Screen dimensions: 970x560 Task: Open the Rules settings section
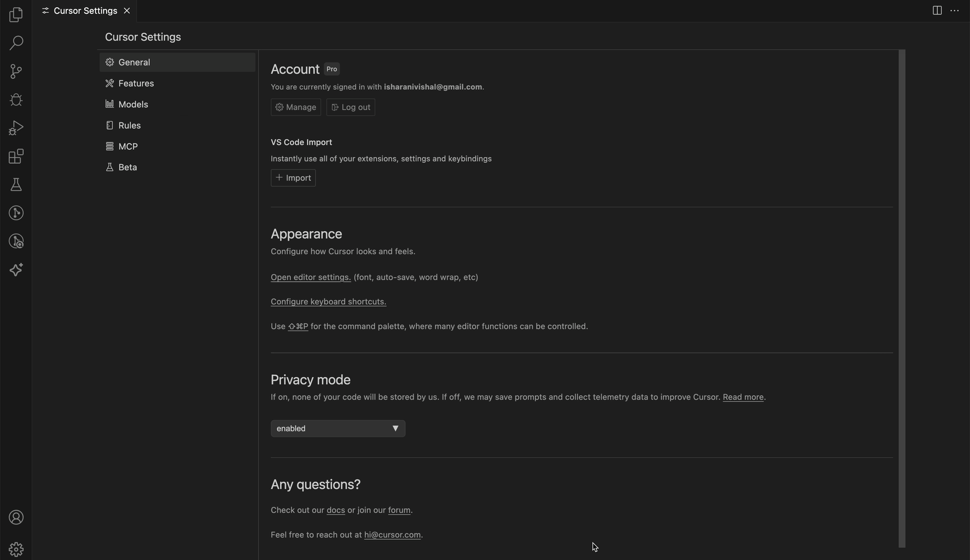click(177, 125)
